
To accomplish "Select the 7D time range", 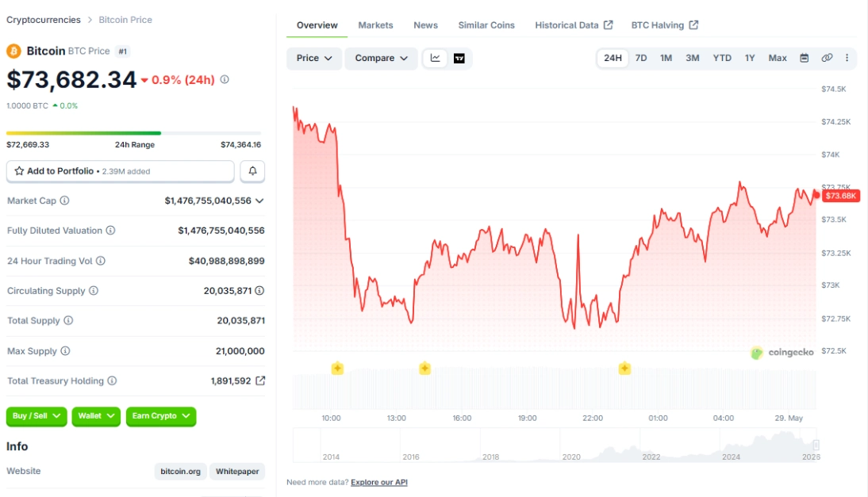I will point(641,58).
